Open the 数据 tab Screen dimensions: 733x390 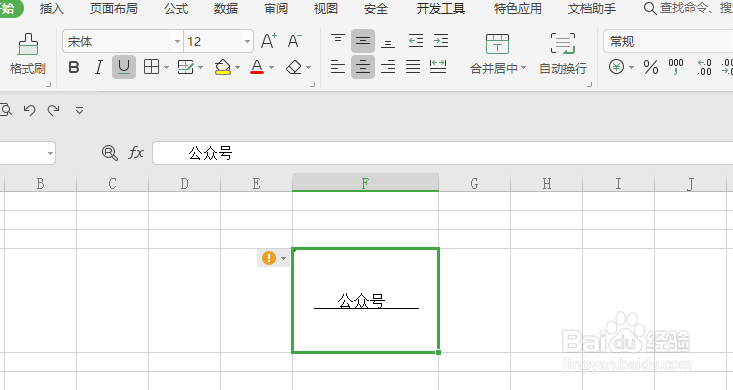click(x=226, y=8)
